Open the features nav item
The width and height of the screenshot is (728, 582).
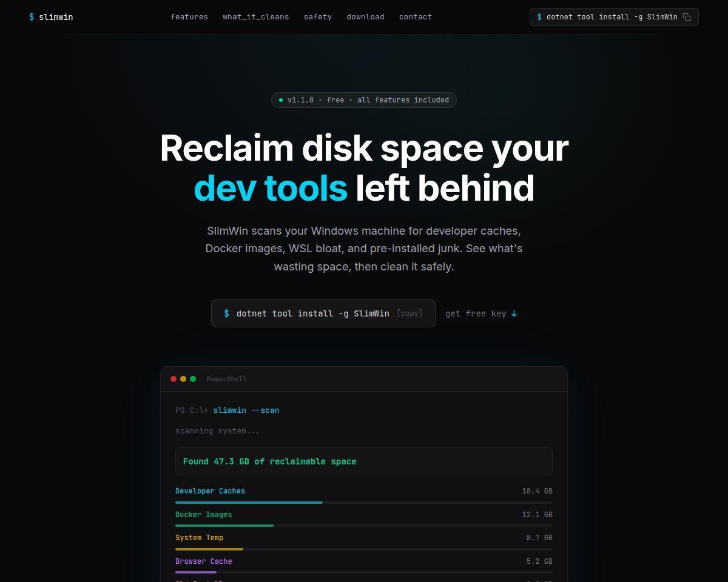[189, 17]
